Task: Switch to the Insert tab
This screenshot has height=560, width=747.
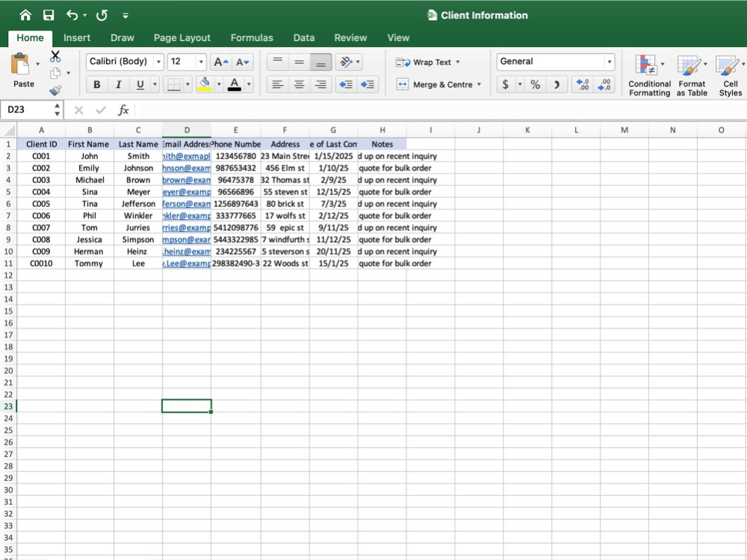Action: [77, 37]
